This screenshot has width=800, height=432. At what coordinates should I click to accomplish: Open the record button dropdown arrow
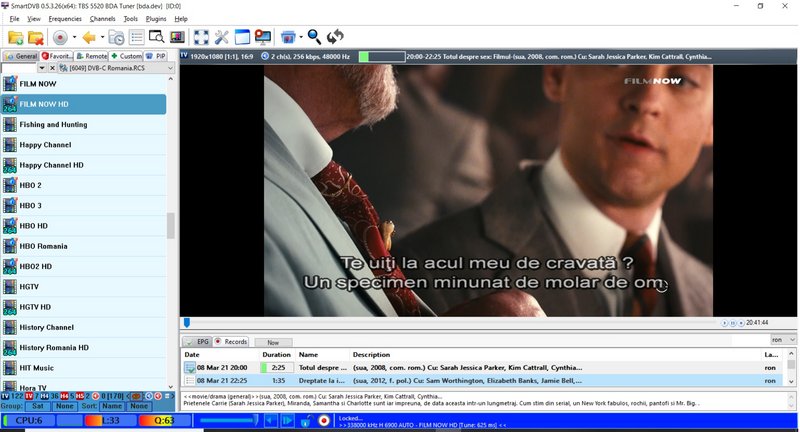tap(74, 37)
